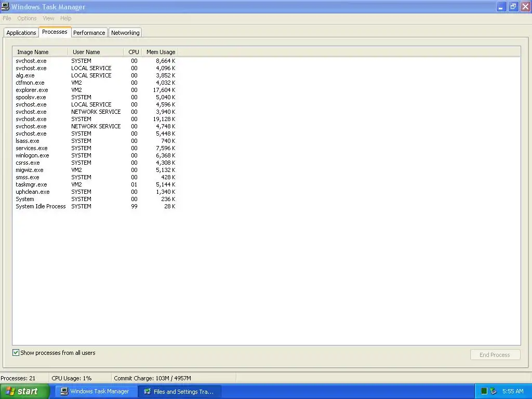Open the Help menu
This screenshot has width=532, height=399.
point(66,18)
